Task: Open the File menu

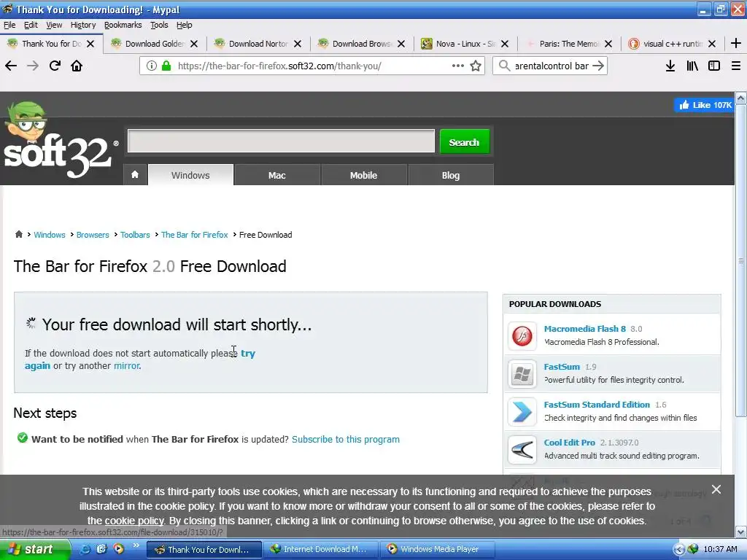Action: (x=9, y=25)
